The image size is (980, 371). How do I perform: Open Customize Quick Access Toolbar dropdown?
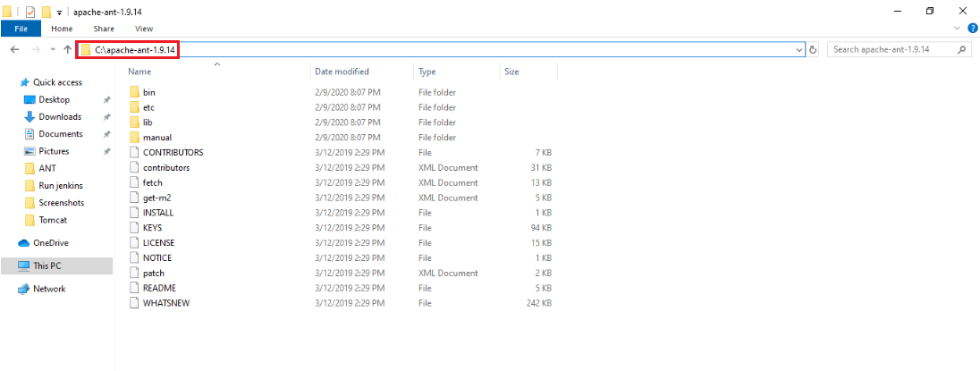click(59, 13)
